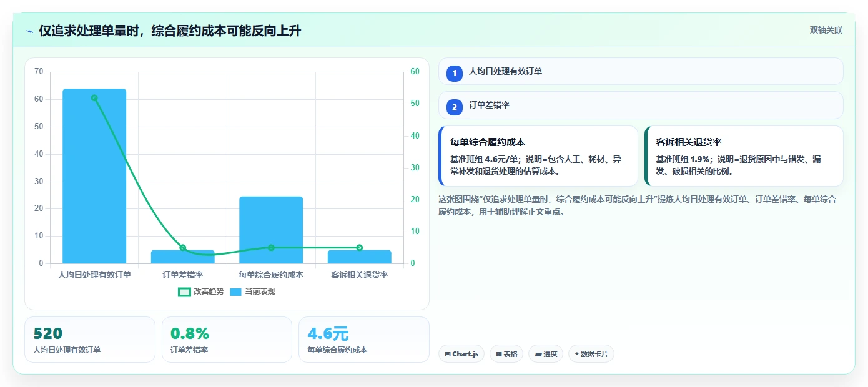The height and width of the screenshot is (387, 868).
Task: Click x-axis label 人均日处理有效订单
Action: [94, 275]
